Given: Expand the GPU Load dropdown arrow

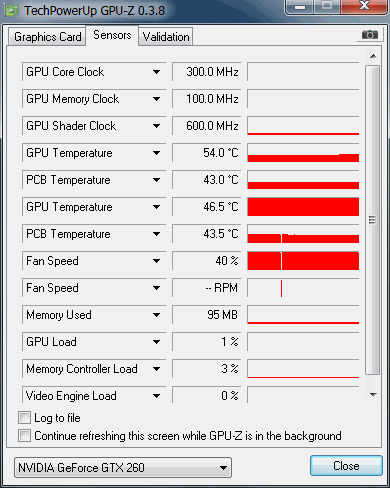Looking at the screenshot, I should tap(156, 342).
